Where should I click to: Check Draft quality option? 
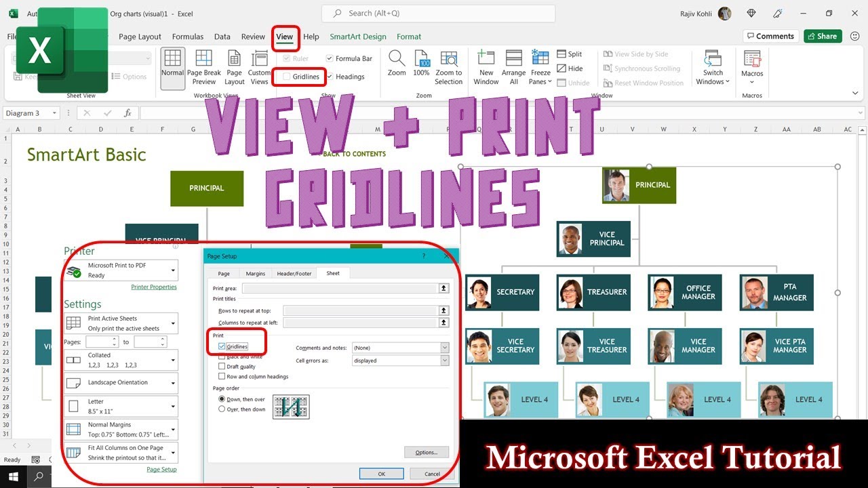(x=222, y=367)
